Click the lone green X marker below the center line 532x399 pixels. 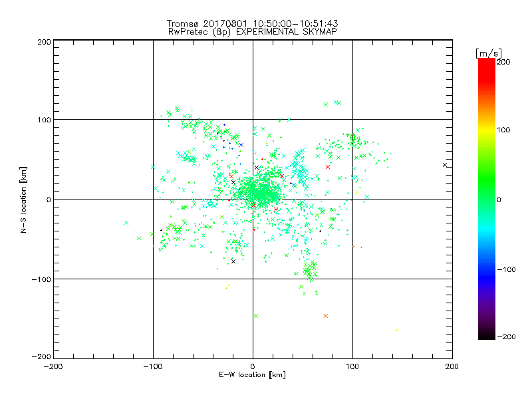click(x=256, y=316)
